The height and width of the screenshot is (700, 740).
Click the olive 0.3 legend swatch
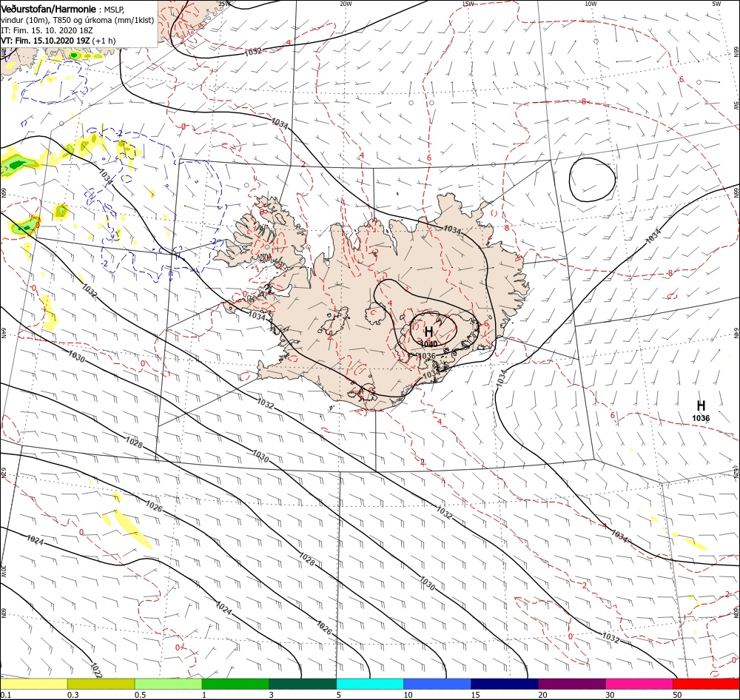coord(101,684)
